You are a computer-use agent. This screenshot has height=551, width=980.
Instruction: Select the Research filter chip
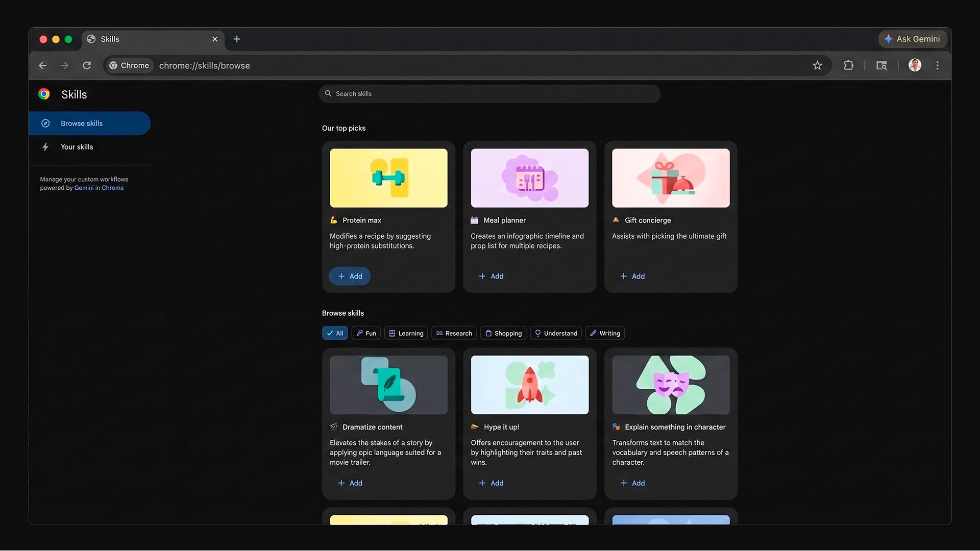(x=454, y=333)
